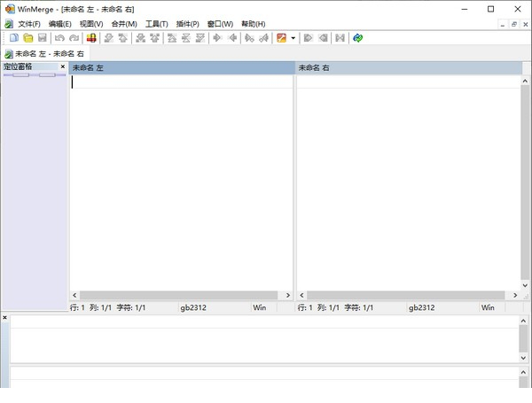Click the Redo arrow in the toolbar
Screen dimensions: 532x403
(73, 38)
